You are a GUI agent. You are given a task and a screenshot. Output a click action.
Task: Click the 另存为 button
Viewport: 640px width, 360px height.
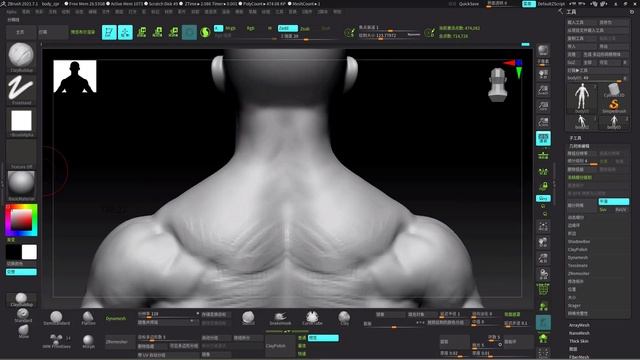coord(613,22)
